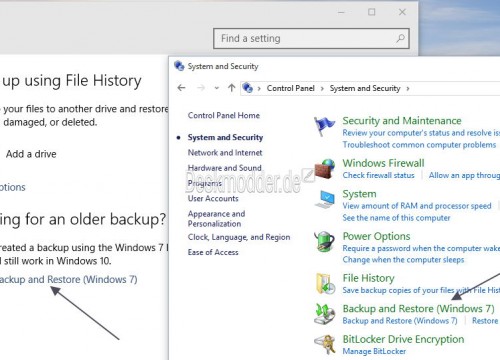The width and height of the screenshot is (500, 360).
Task: Expand the chevron after System and Security breadcrumb
Action: (x=407, y=89)
